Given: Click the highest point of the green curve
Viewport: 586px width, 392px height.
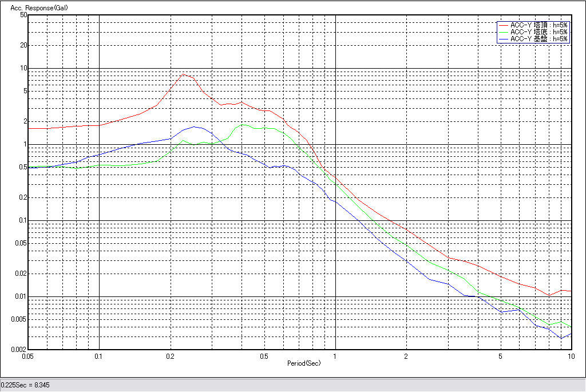Looking at the screenshot, I should click(243, 124).
